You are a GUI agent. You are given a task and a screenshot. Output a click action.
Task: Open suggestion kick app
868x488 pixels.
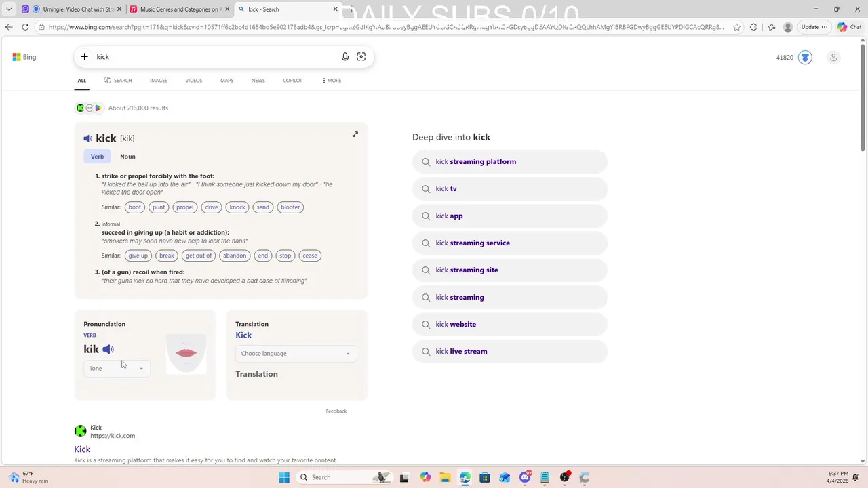509,216
